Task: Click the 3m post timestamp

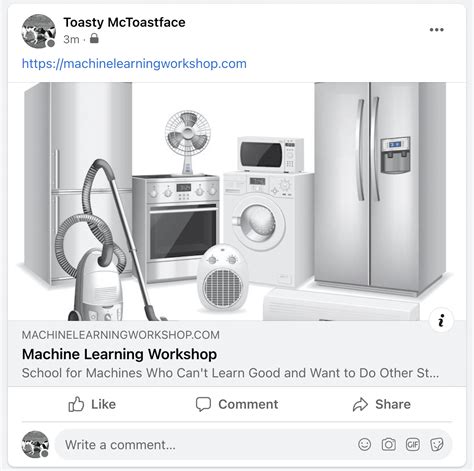Action: point(71,39)
